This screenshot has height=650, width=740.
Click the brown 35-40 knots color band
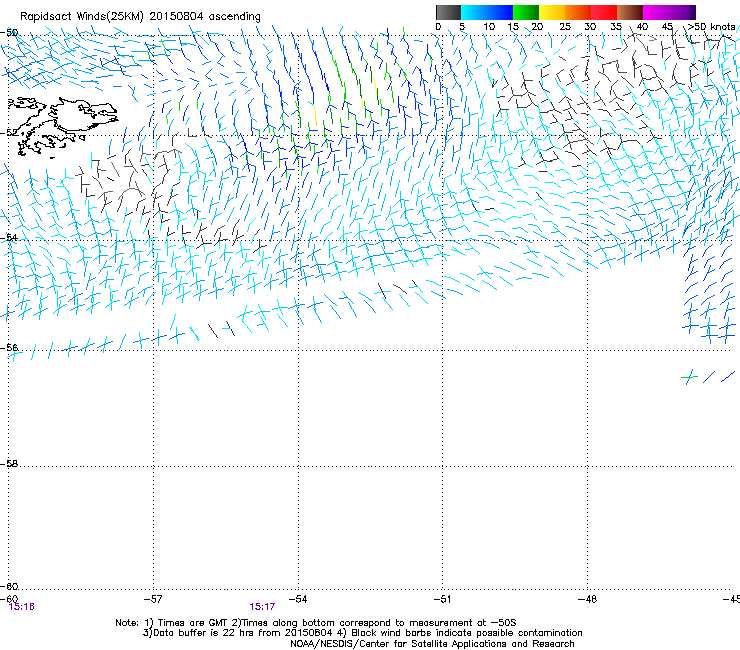[x=630, y=12]
